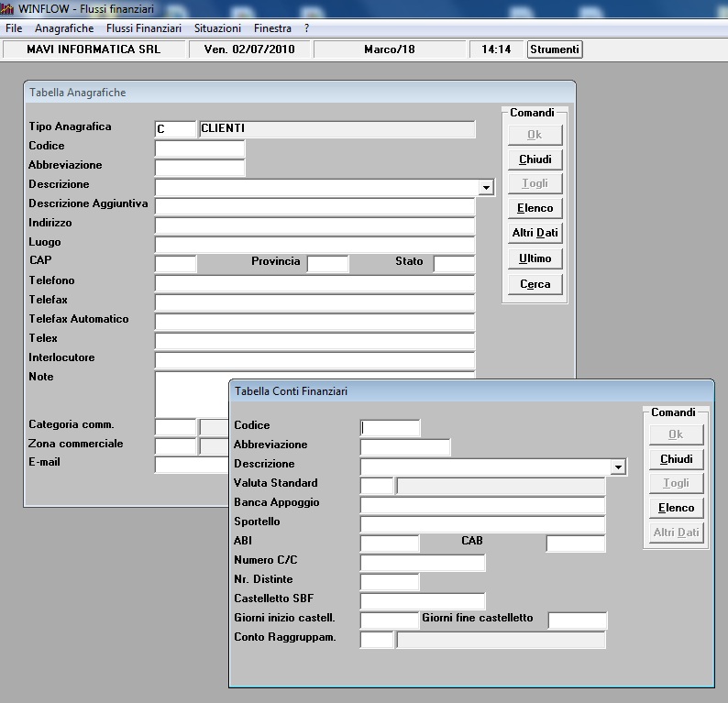Screen dimensions: 728x703
Task: Click the Tipo Anagrafica code field
Action: (x=175, y=129)
